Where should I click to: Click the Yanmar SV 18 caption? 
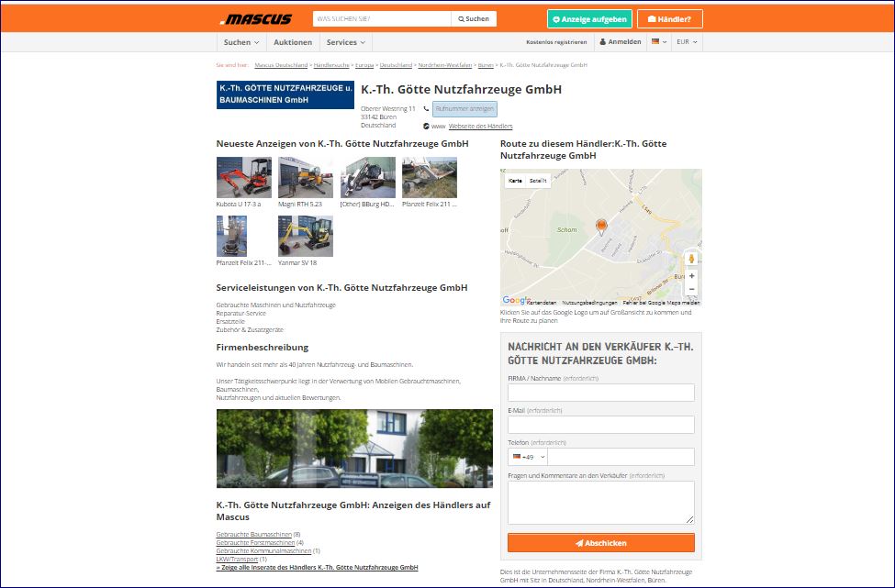(297, 263)
